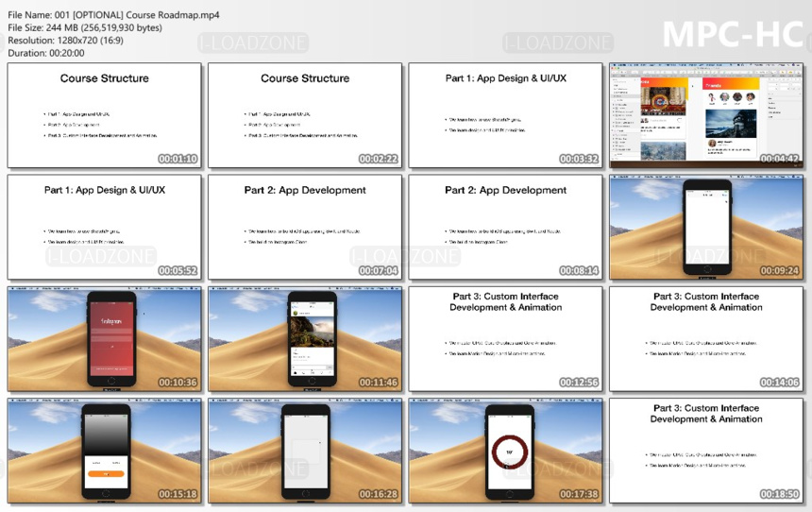The width and height of the screenshot is (812, 512).
Task: Select the thumbnail timestamped 00:05:52
Action: [104, 228]
